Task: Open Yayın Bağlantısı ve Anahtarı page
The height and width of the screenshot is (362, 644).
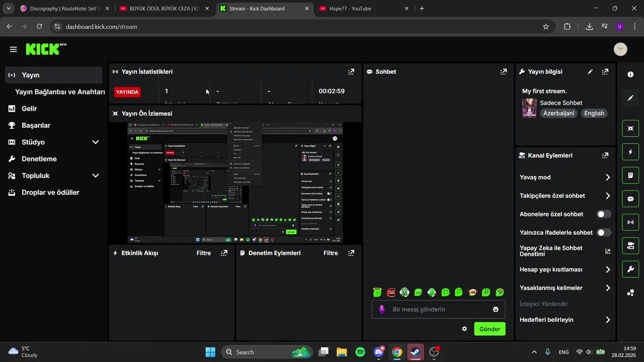Action: tap(60, 92)
